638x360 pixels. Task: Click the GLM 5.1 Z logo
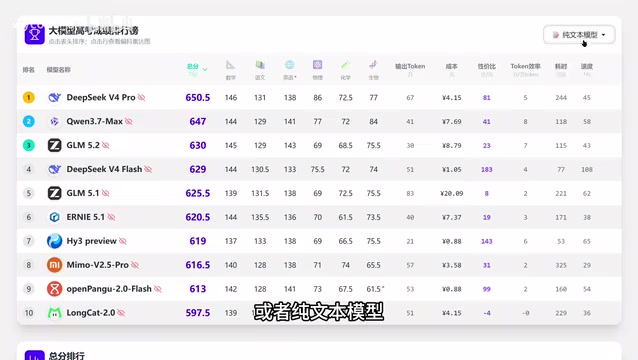point(55,193)
